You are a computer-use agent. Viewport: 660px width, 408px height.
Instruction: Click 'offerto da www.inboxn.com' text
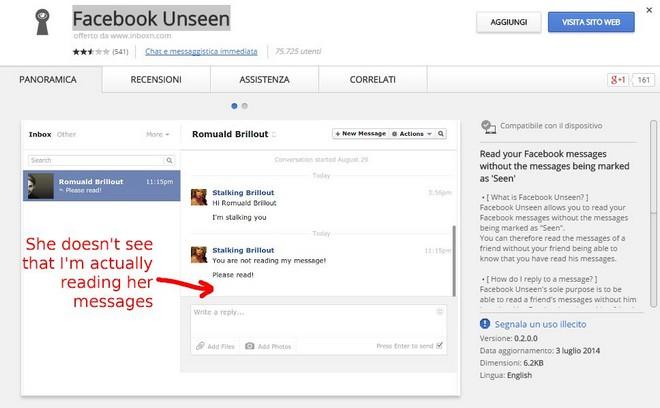(122, 36)
